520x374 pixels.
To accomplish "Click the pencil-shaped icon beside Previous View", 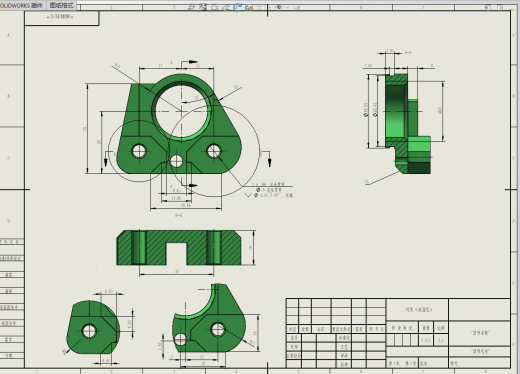I will click(x=226, y=7).
